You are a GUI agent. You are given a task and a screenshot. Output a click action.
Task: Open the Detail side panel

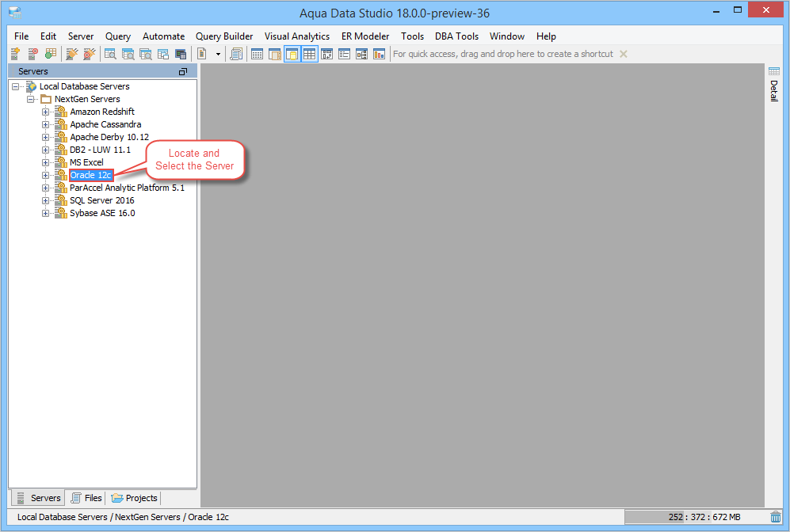click(x=774, y=84)
